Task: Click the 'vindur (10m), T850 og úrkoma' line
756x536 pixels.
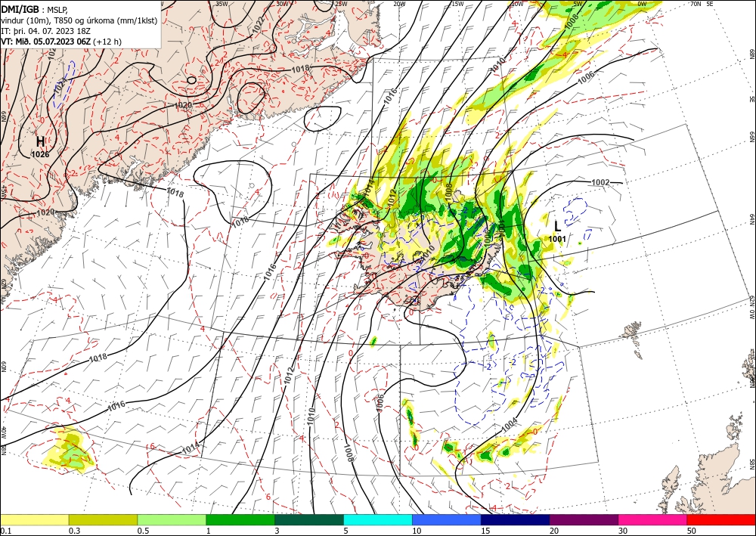Action: (79, 20)
